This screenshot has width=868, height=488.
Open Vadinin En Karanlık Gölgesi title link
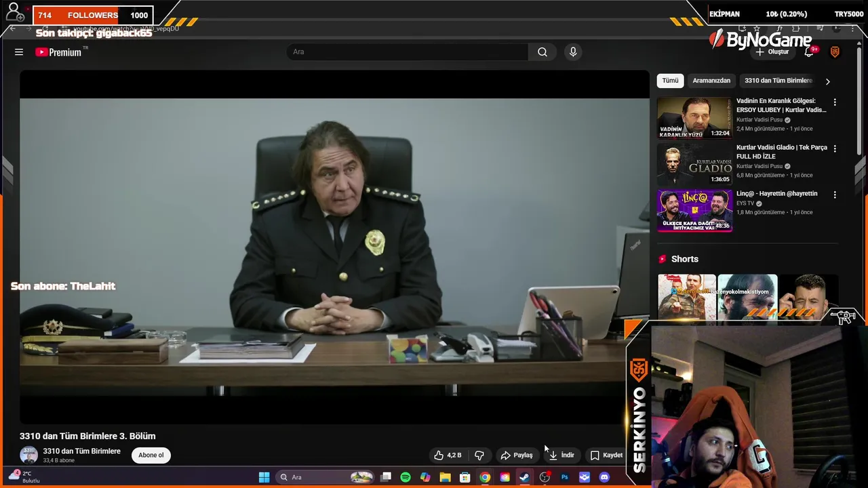781,105
